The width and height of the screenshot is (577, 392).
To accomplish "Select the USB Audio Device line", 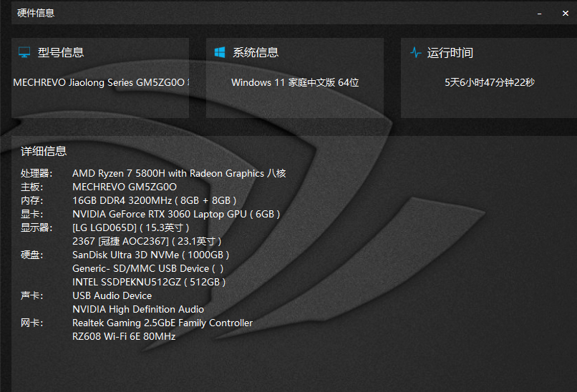I will (x=112, y=295).
